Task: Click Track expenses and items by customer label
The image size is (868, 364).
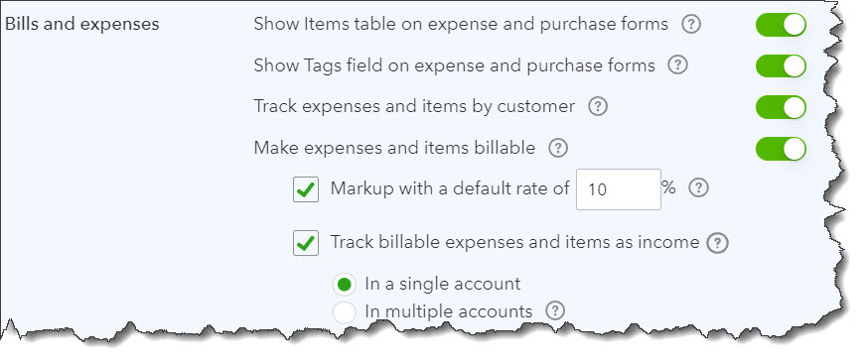Action: coord(414,106)
